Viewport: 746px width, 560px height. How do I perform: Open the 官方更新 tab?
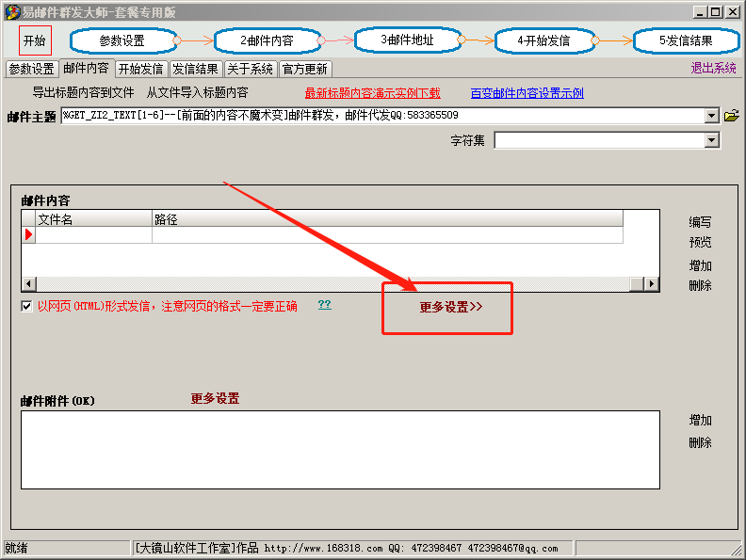click(304, 69)
